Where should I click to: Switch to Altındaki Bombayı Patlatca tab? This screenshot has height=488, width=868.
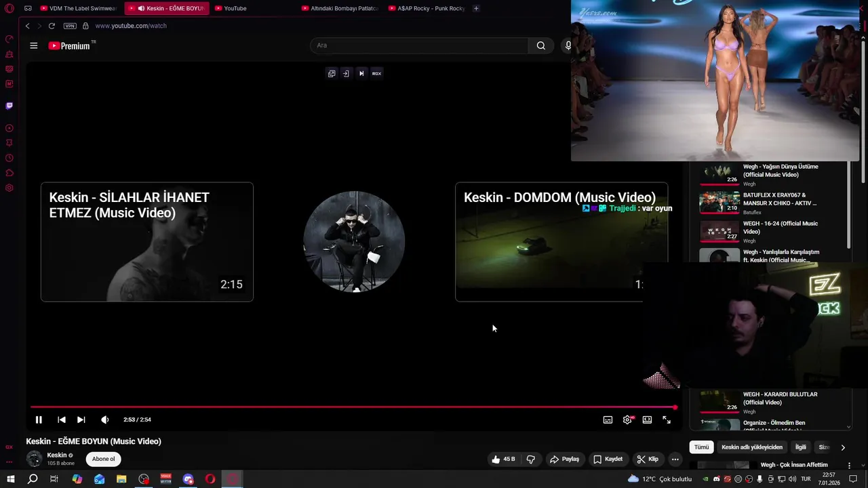tap(339, 8)
